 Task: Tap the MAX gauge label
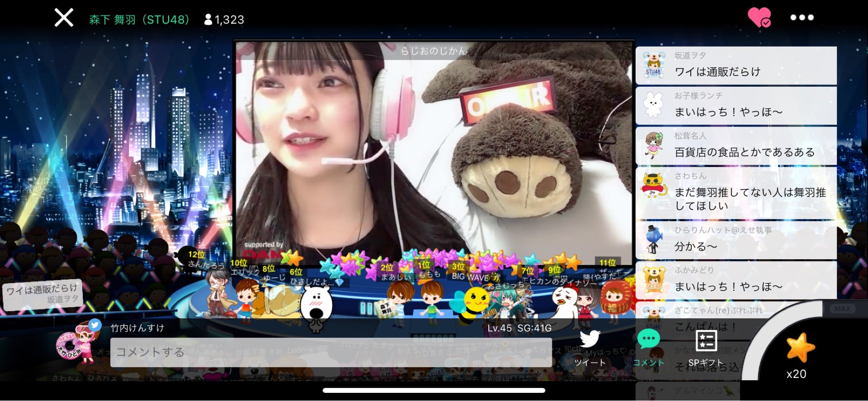pyautogui.click(x=842, y=309)
